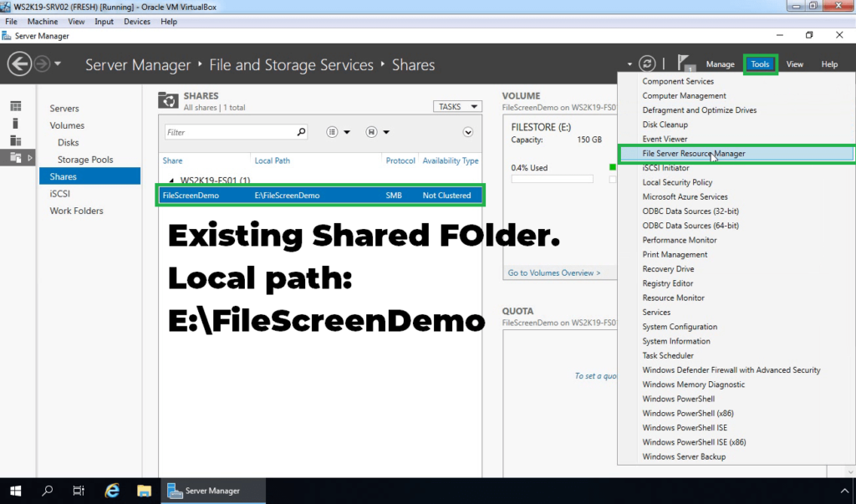Click the search magnifier in Filter box
Image resolution: width=856 pixels, height=504 pixels.
click(301, 132)
